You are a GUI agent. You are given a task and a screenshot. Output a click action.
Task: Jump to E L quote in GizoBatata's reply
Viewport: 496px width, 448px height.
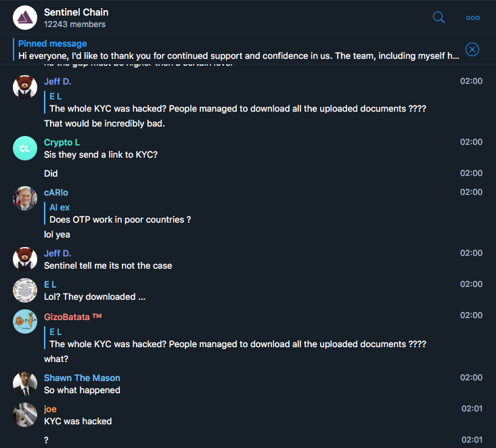(x=238, y=338)
